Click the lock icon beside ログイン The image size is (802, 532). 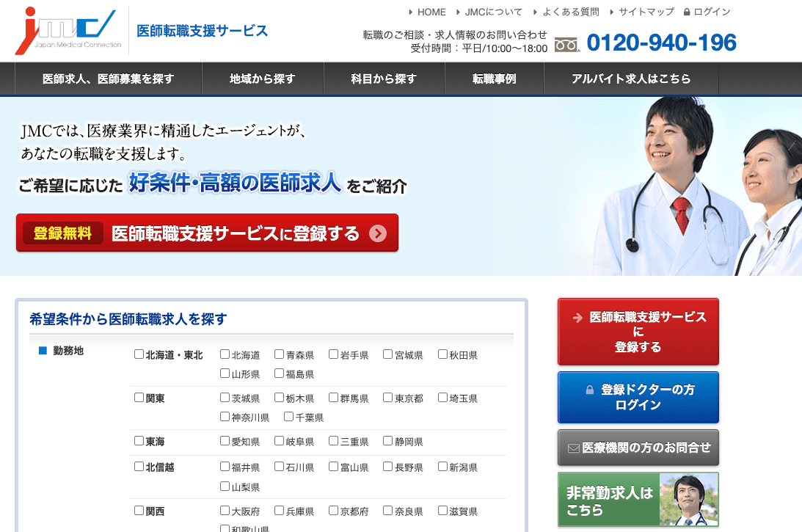[687, 12]
